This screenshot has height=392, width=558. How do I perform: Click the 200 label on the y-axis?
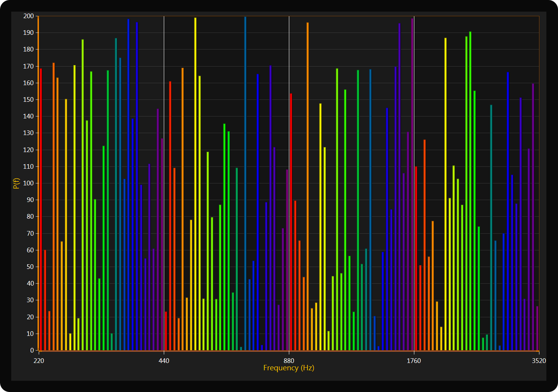click(29, 16)
